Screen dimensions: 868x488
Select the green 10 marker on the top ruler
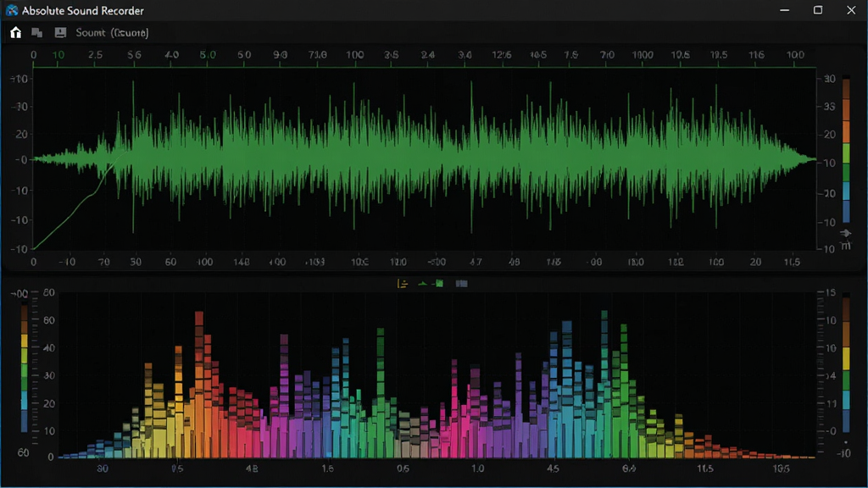pyautogui.click(x=58, y=55)
